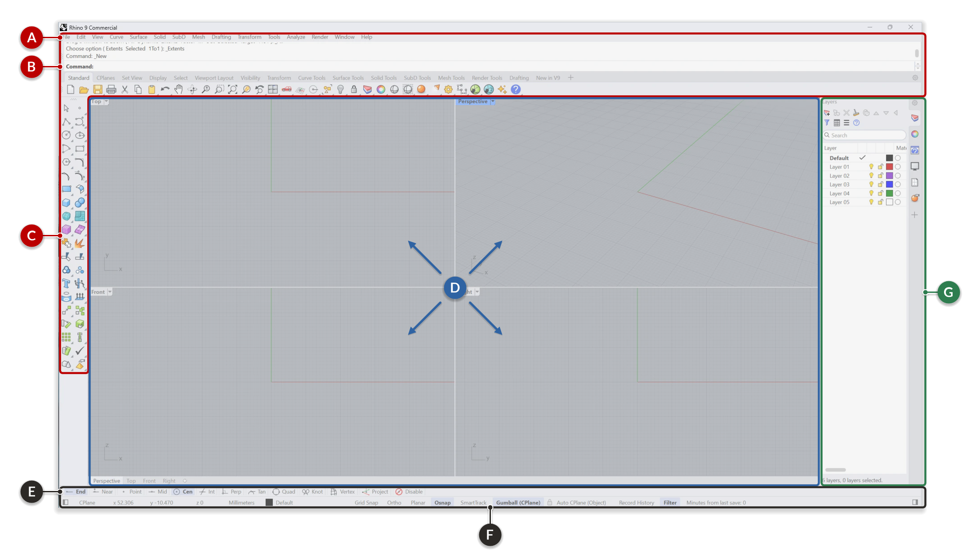Switch to the Front viewport tab at bottom

[149, 481]
